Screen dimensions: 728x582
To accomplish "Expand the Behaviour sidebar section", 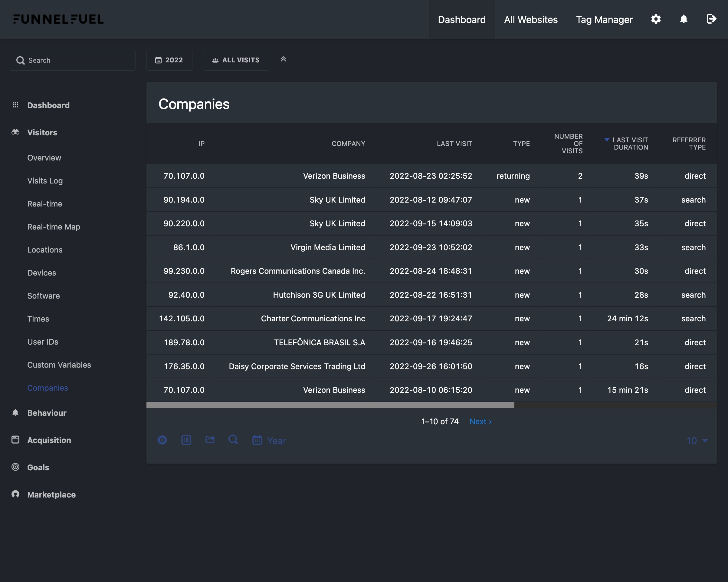I will tap(47, 413).
